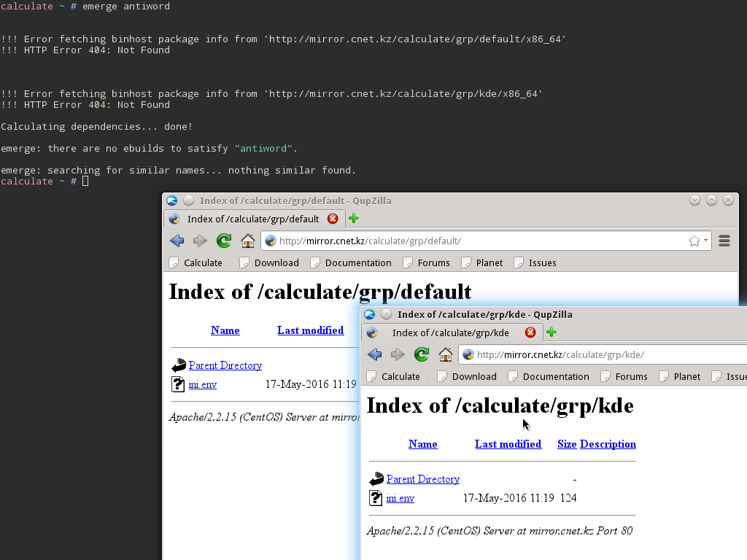
Task: Sort by Name in the kde index page
Action: [x=422, y=444]
